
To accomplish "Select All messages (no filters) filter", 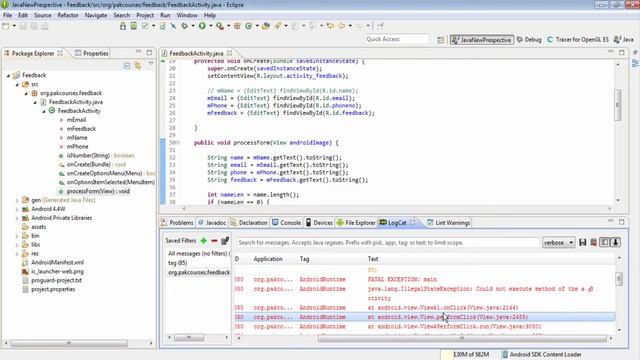I will pos(198,253).
